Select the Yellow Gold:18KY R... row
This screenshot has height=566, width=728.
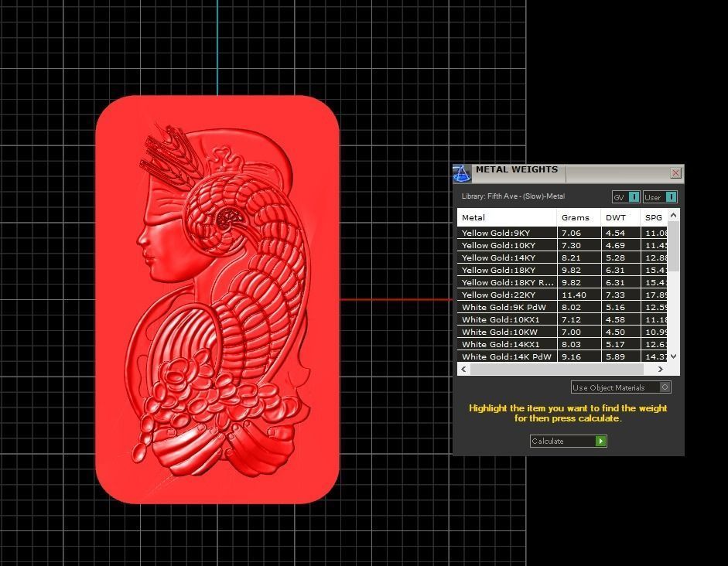tap(562, 282)
